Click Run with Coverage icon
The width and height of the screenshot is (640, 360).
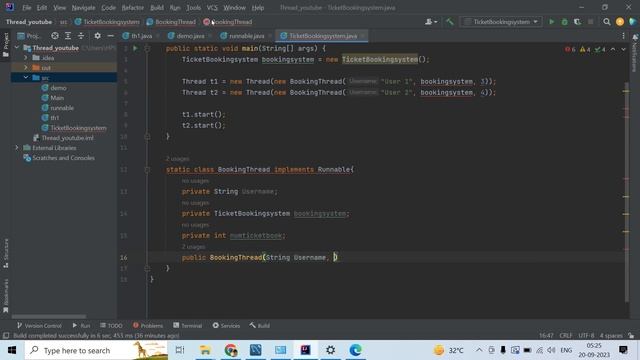click(577, 22)
